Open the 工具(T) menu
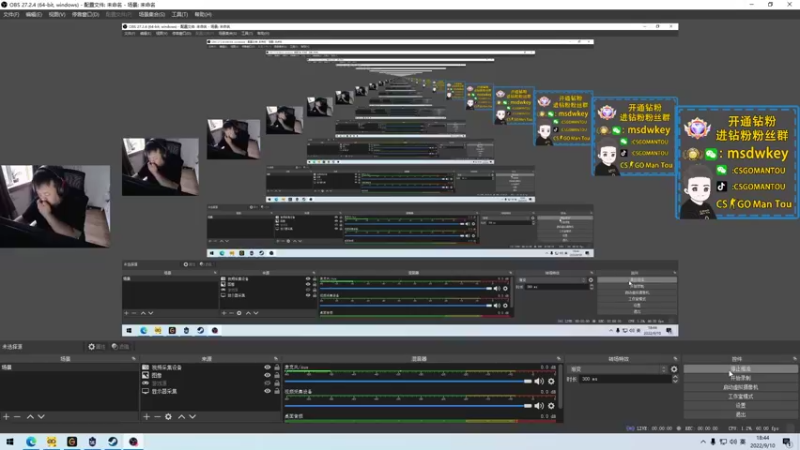Viewport: 800px width, 450px height. 180,14
